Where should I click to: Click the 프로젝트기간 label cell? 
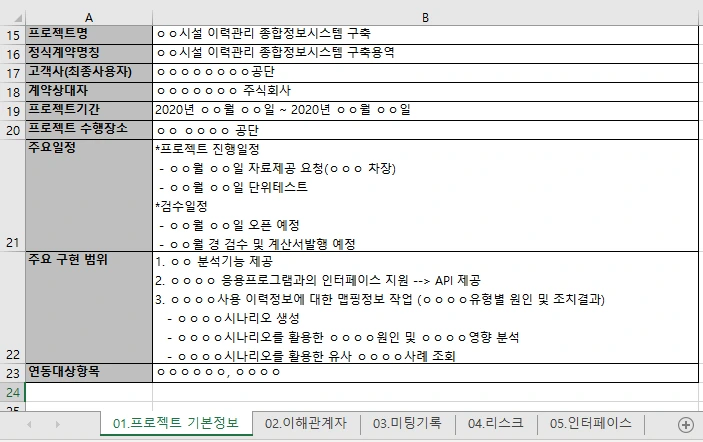pos(89,111)
